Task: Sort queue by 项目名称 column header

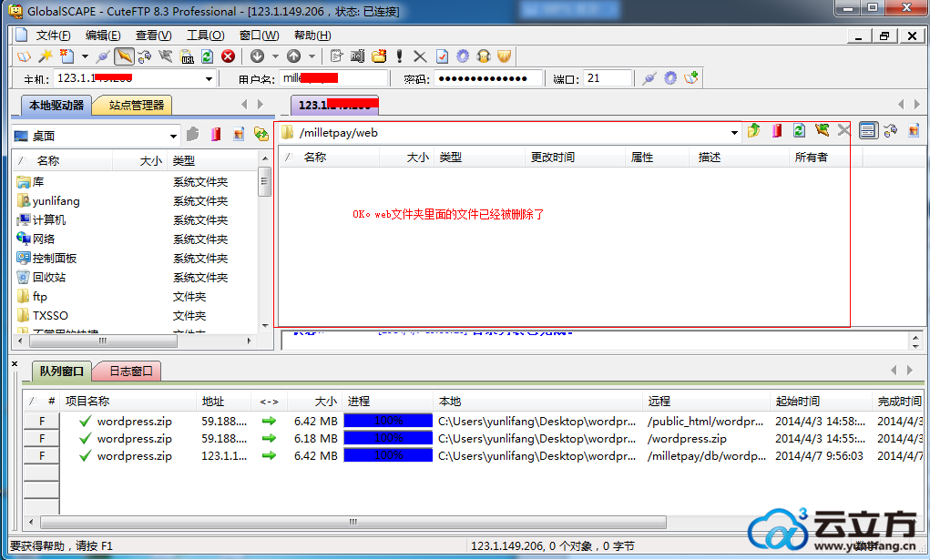Action: (128, 402)
